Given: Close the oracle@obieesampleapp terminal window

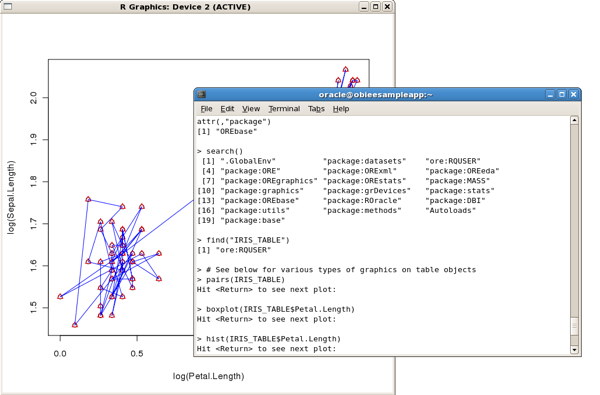Looking at the screenshot, I should tap(573, 95).
